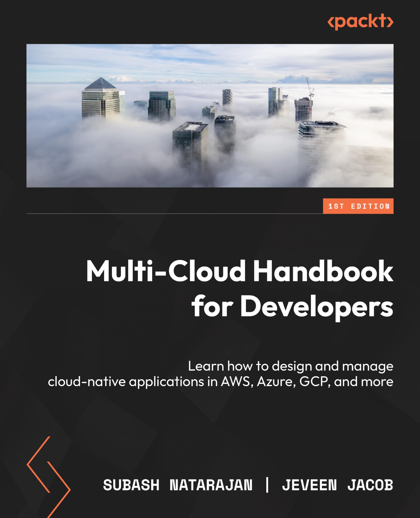Click the right angle bracket of the Packt logo
Screen dimensions: 420x518
click(x=390, y=22)
